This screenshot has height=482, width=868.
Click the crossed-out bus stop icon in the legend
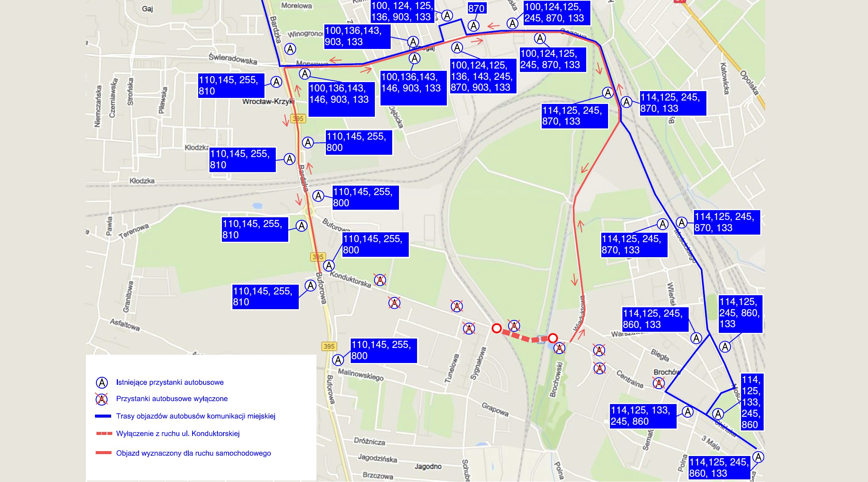(102, 399)
